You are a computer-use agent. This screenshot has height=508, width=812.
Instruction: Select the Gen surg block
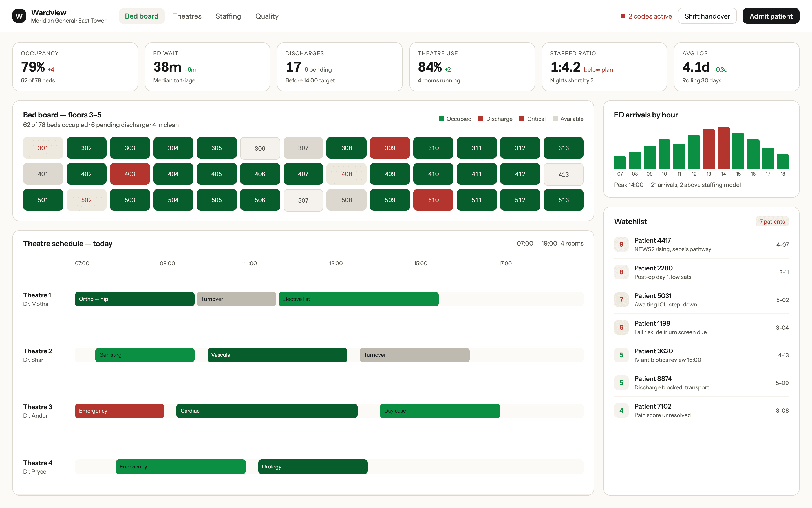[145, 355]
